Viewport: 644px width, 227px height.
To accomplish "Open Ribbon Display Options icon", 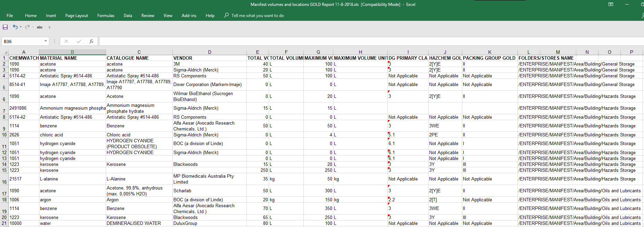I will coord(611,5).
